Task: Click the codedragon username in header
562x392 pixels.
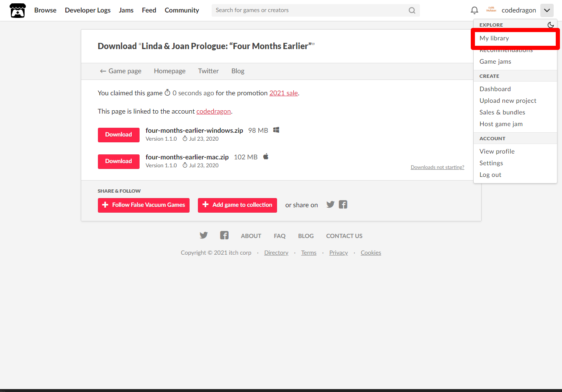Action: (x=519, y=10)
